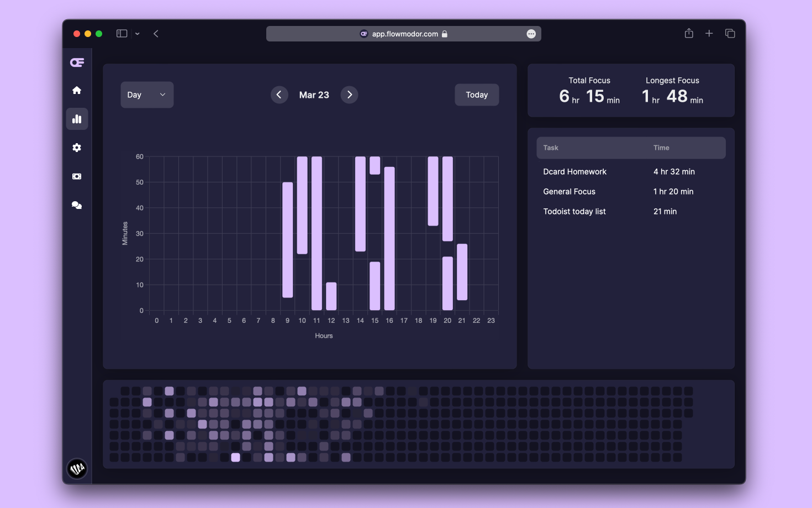Viewport: 812px width, 508px height.
Task: Click the full-height bar at hour 11
Action: tap(317, 233)
